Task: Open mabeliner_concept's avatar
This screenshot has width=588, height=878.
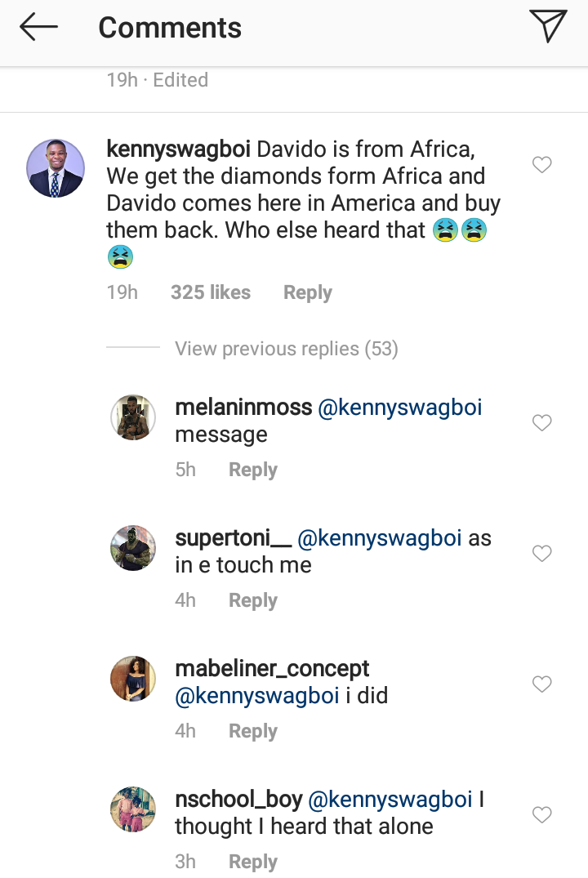Action: pos(133,679)
